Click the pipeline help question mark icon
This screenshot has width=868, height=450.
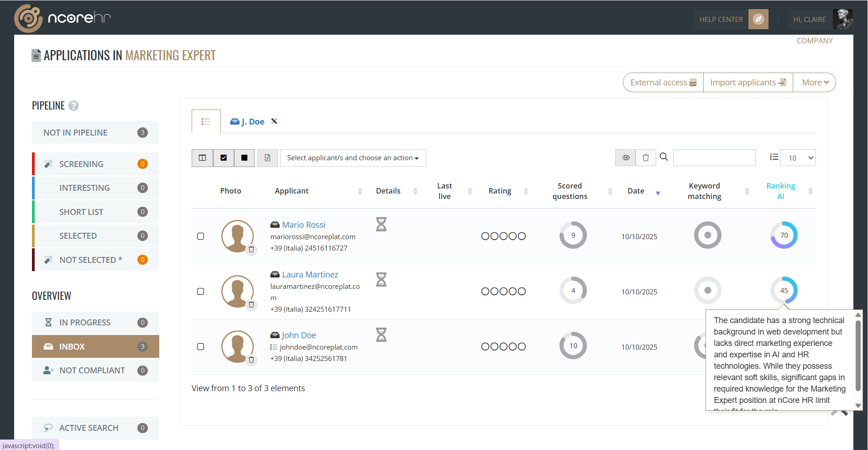pos(73,106)
